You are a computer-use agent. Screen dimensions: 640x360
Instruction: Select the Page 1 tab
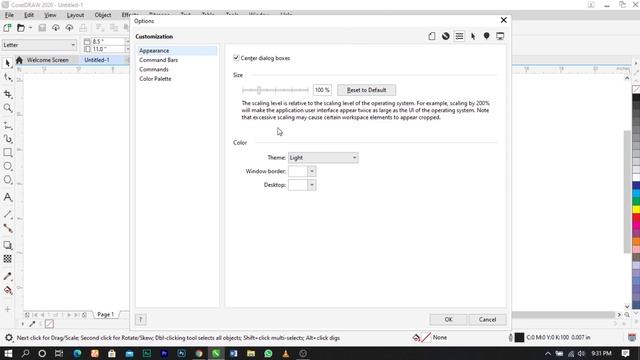tap(106, 315)
